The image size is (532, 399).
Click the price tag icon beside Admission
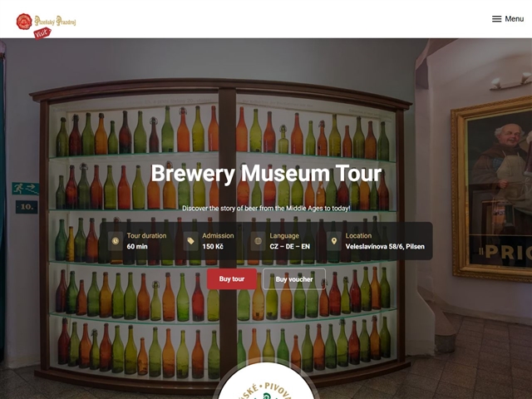(190, 241)
